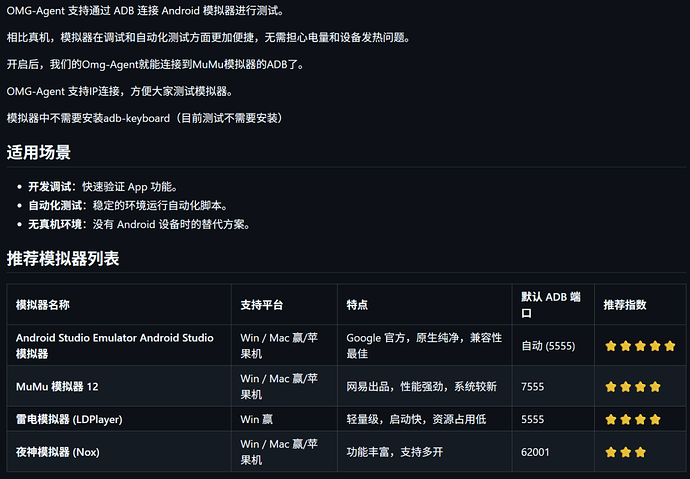The width and height of the screenshot is (690, 479).
Task: Click the 推荐指数 column header
Action: (x=625, y=304)
